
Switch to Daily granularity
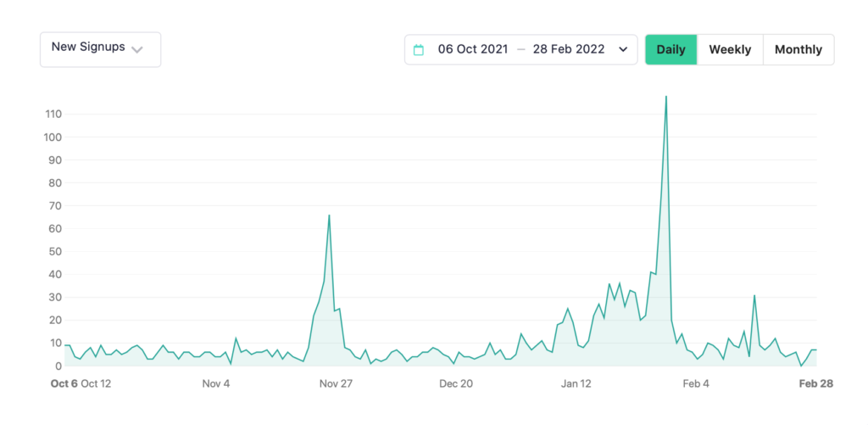(x=670, y=50)
